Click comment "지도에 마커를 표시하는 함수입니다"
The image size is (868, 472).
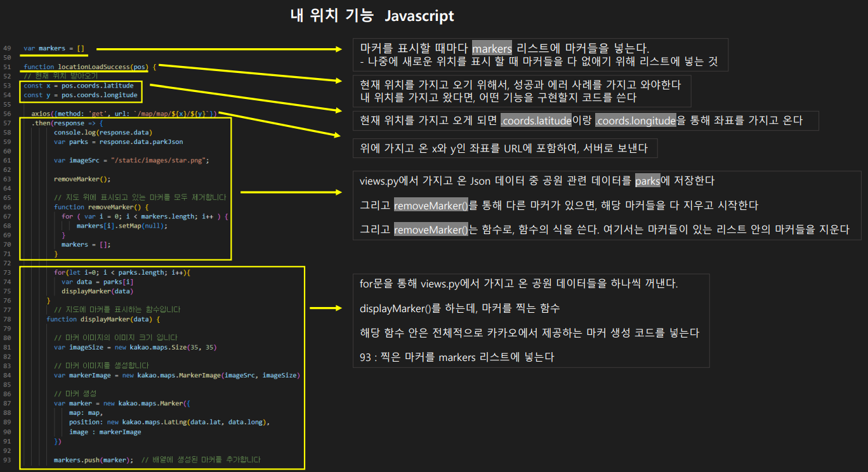[117, 310]
